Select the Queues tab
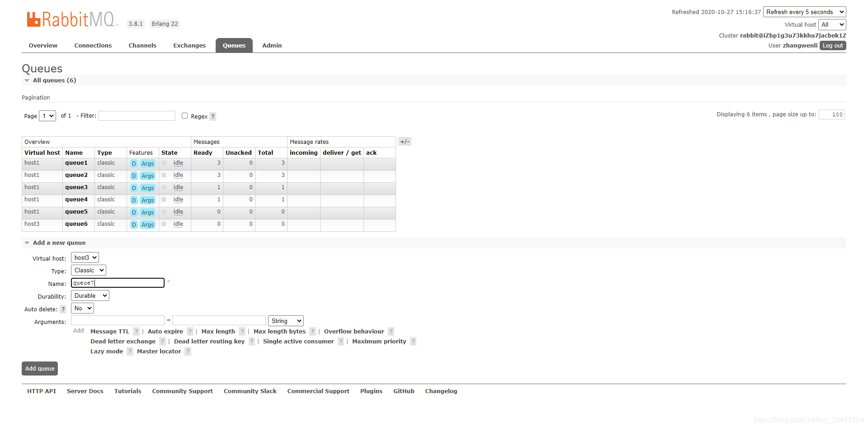This screenshot has height=428, width=868. [x=234, y=45]
